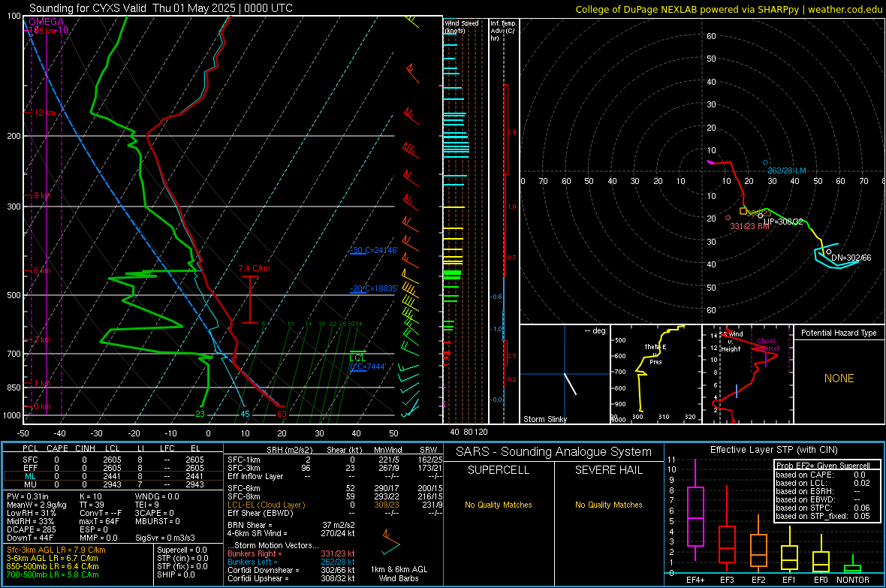
Task: Click the 6 km height marker
Action: point(42,271)
